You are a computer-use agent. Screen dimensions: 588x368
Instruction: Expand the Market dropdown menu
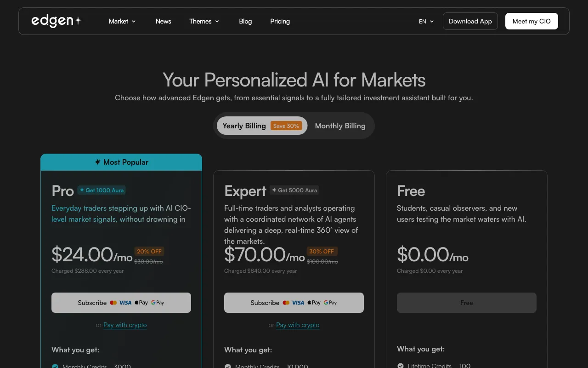click(x=122, y=21)
